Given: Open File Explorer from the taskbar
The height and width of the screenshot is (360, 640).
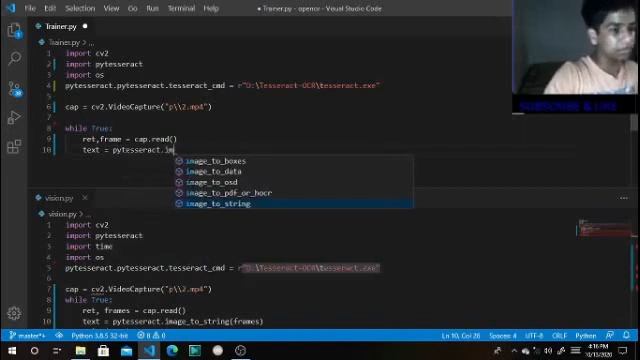Looking at the screenshot, I should [x=80, y=351].
